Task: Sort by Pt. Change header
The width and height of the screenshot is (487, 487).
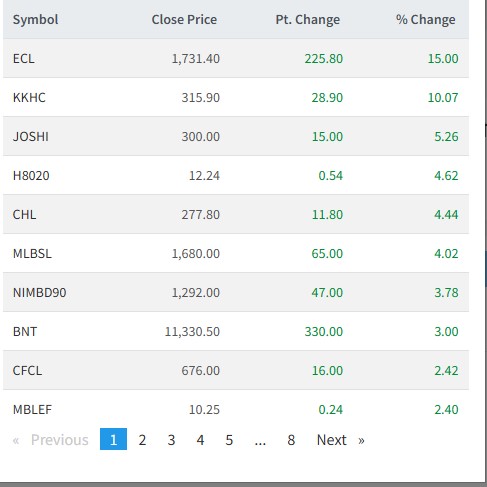Action: tap(308, 19)
